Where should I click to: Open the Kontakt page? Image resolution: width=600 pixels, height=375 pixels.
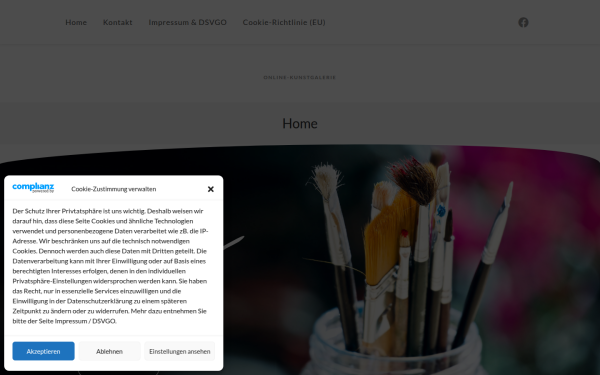tap(117, 22)
